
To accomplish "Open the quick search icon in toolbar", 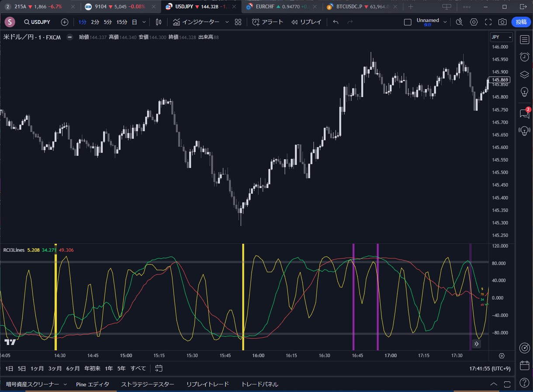I will pyautogui.click(x=459, y=22).
